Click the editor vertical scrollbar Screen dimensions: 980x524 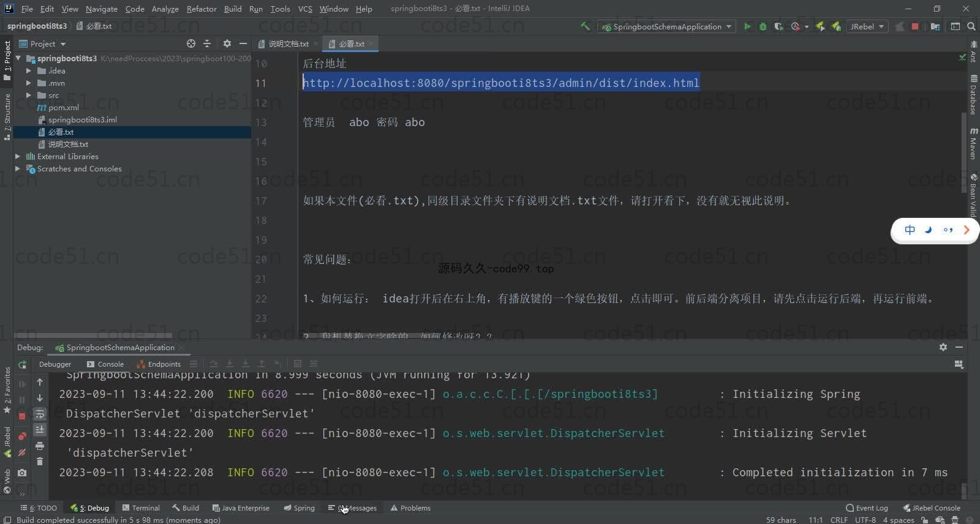click(x=964, y=153)
